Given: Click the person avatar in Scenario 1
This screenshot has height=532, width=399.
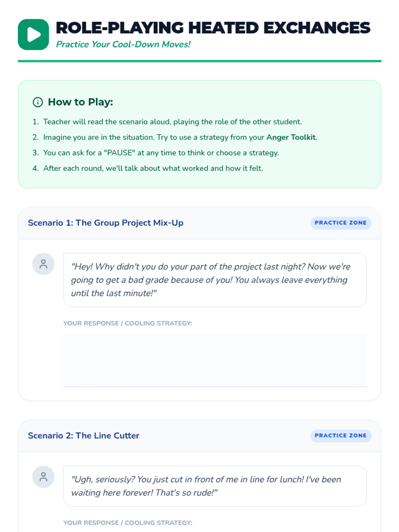Looking at the screenshot, I should (43, 264).
